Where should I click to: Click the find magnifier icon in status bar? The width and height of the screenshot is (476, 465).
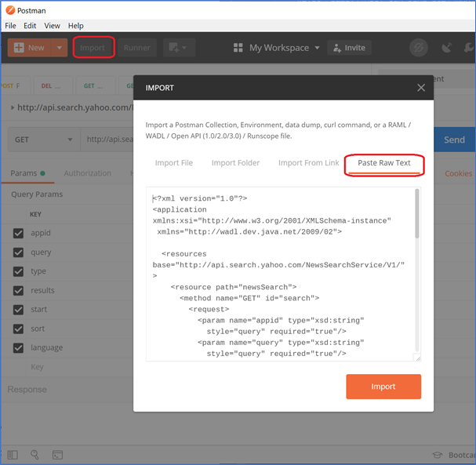click(x=35, y=454)
